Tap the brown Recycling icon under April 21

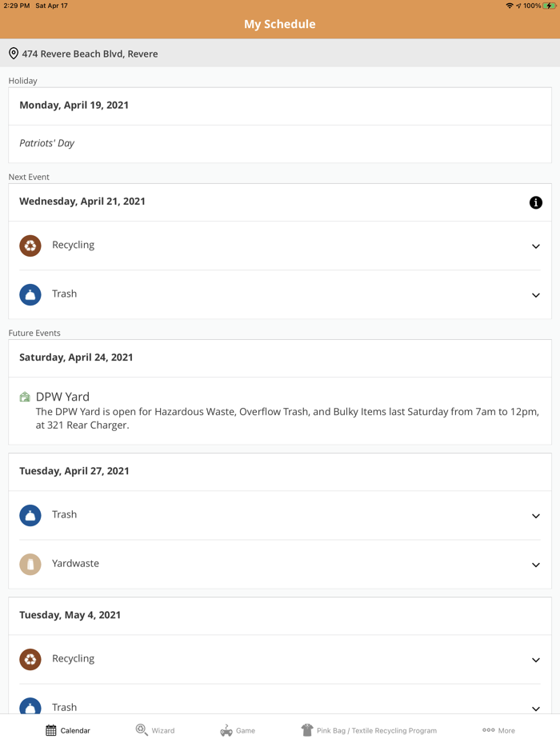tap(30, 246)
